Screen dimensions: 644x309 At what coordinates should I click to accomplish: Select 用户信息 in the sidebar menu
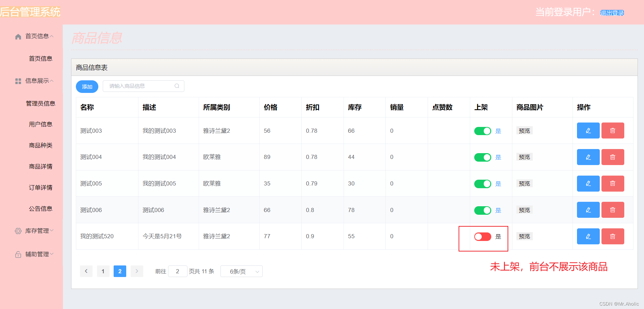pyautogui.click(x=41, y=124)
